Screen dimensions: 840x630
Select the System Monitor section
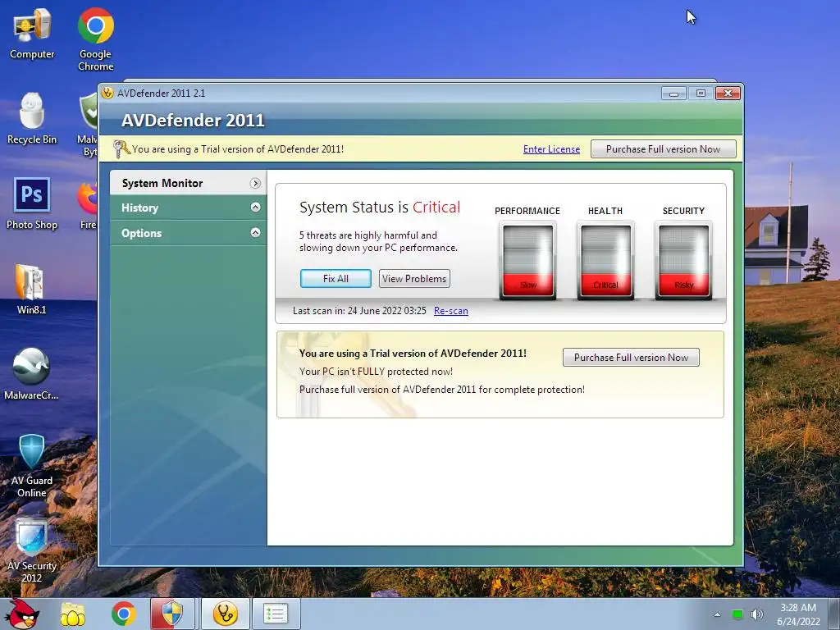tap(188, 183)
